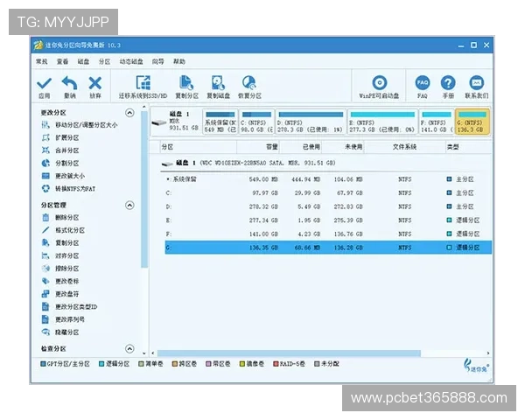Click the sidebar vertical scrollbar thumb

point(144,189)
